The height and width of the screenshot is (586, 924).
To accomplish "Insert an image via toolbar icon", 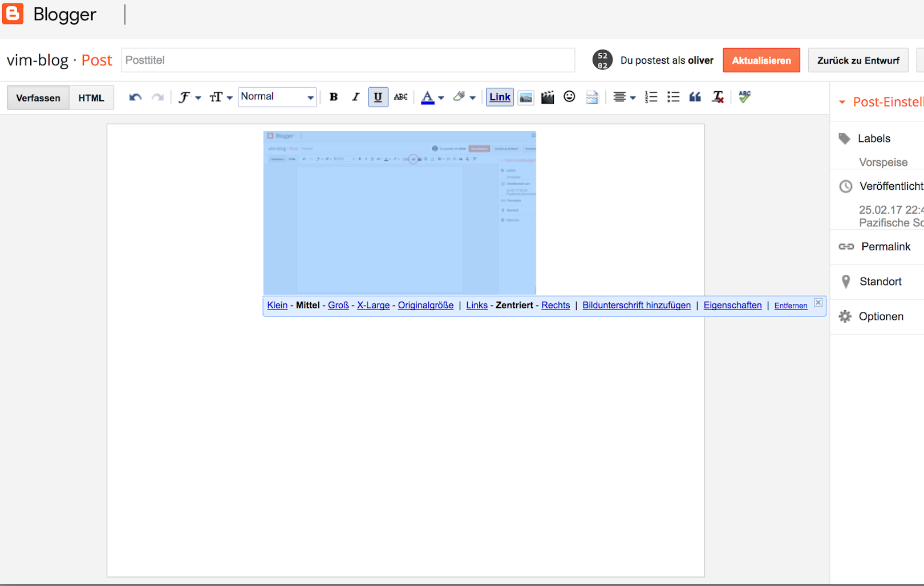I will (526, 97).
